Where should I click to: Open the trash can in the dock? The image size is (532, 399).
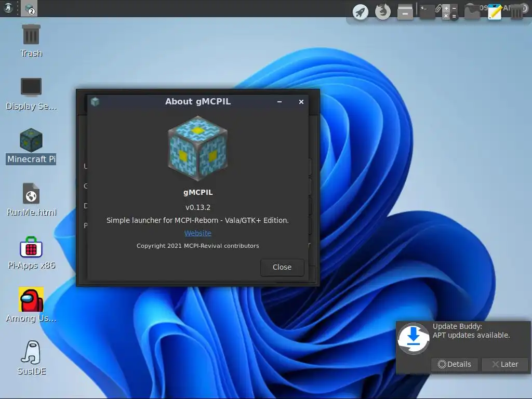(517, 12)
